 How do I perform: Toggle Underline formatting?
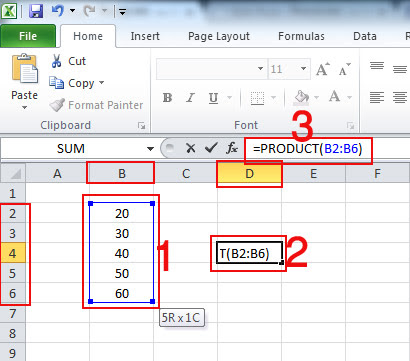pos(213,98)
